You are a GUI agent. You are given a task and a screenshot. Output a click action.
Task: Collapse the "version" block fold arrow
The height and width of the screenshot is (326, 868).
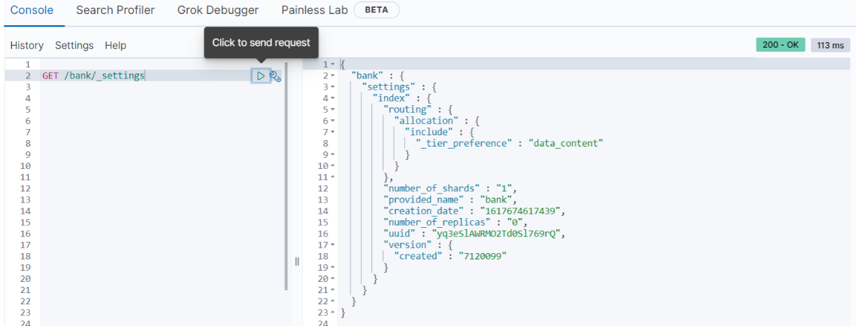333,245
